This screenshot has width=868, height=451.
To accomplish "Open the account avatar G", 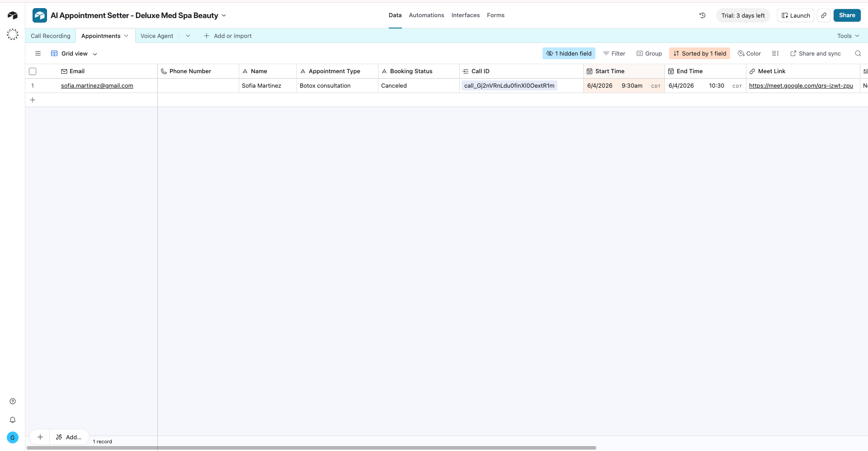I will 13,437.
